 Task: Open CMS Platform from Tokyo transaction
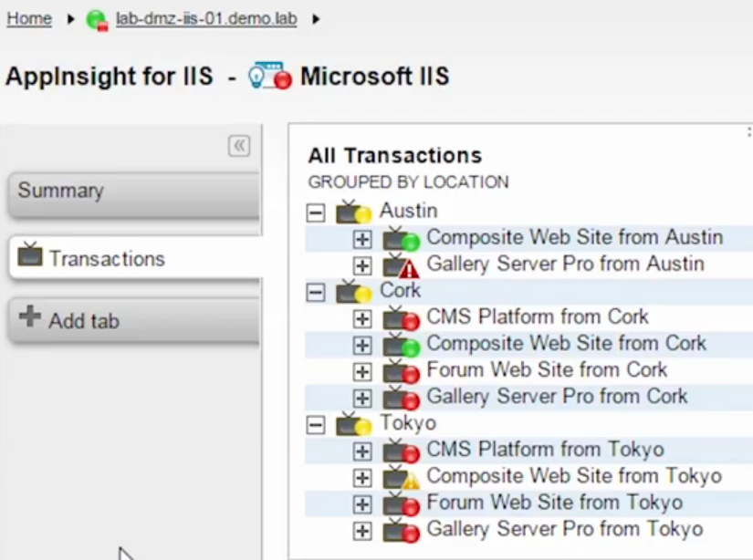coord(546,450)
